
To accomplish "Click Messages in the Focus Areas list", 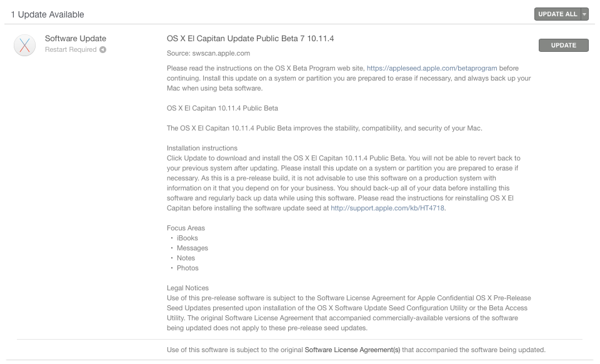I will pyautogui.click(x=192, y=248).
